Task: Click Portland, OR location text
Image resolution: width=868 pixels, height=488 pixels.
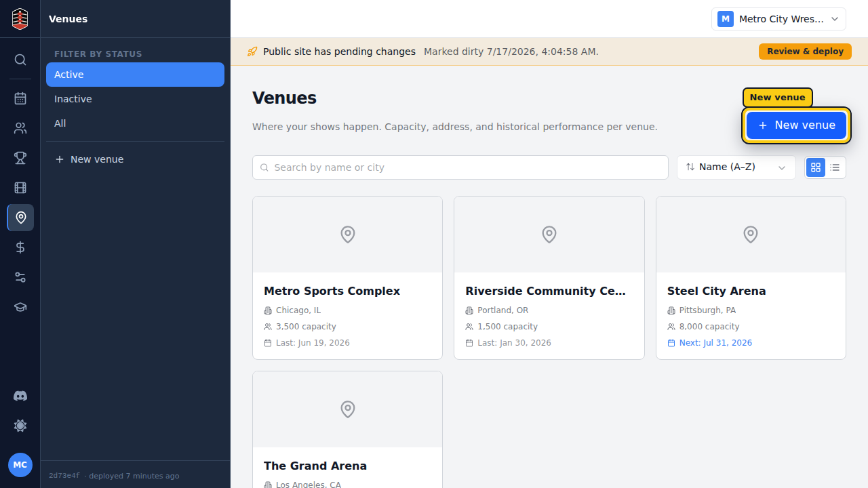Action: coord(502,310)
